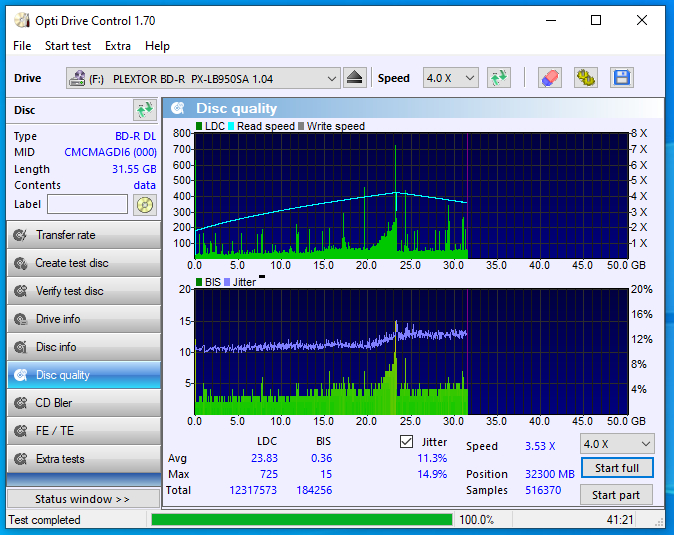The image size is (674, 535).
Task: Click the jitter average value 11.3%
Action: [432, 458]
